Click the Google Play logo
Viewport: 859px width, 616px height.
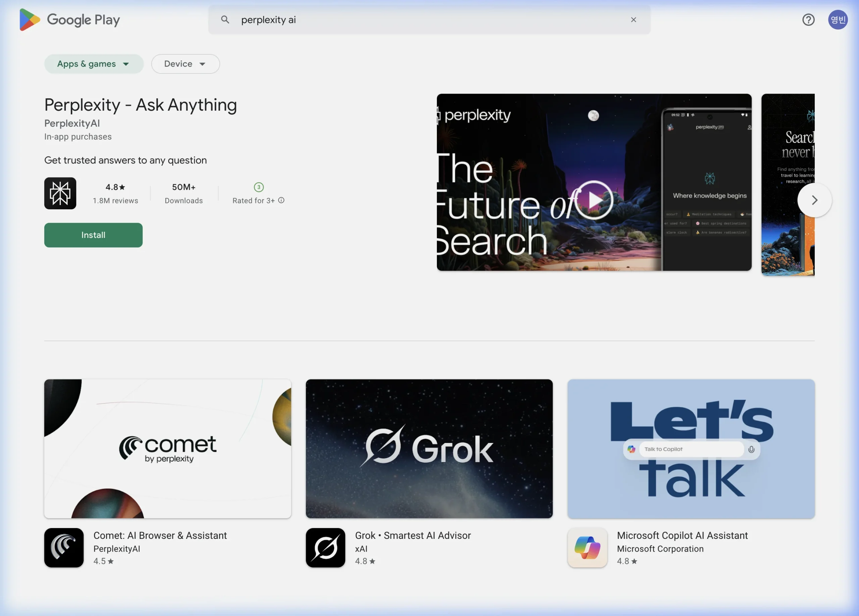click(70, 20)
